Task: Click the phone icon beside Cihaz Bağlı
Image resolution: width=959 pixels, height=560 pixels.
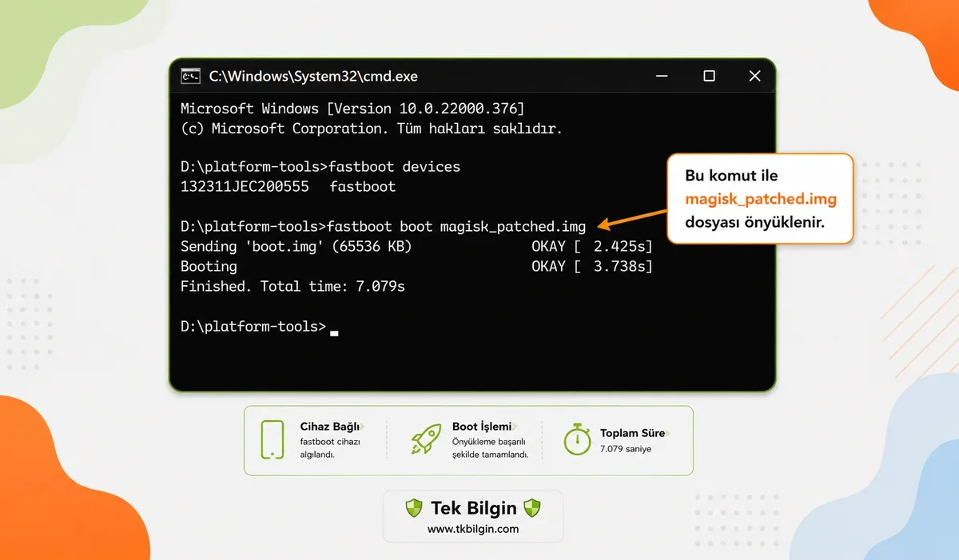Action: (272, 439)
